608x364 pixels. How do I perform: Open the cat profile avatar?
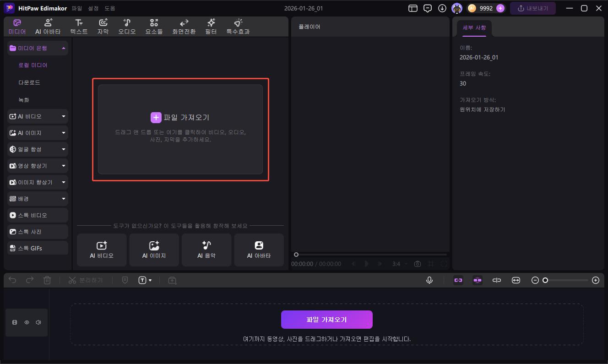[457, 8]
